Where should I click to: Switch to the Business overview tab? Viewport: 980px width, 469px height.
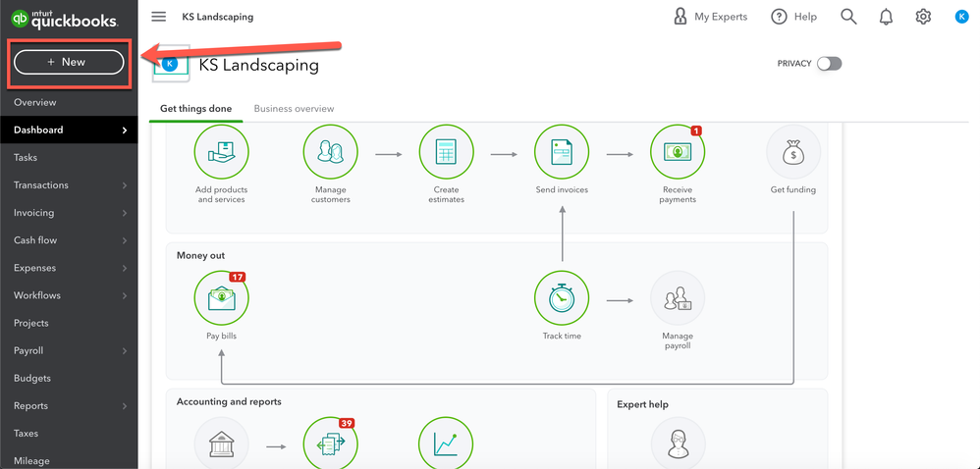[294, 109]
